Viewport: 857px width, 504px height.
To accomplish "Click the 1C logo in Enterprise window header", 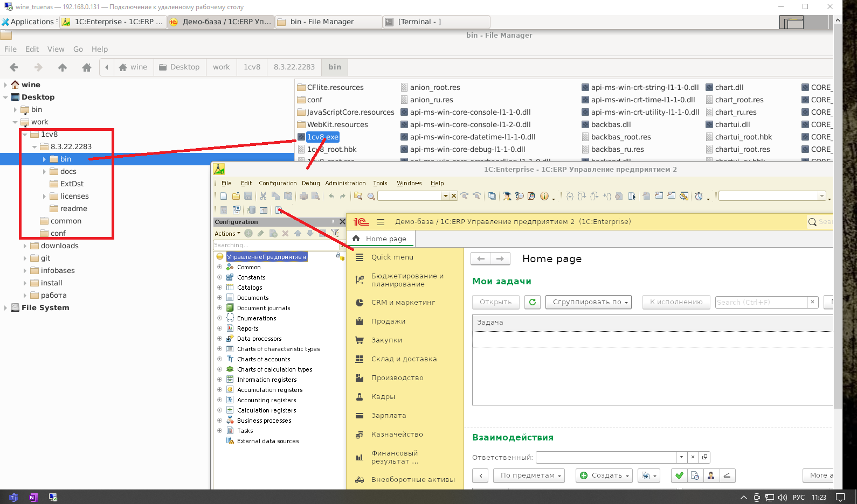I will pyautogui.click(x=361, y=222).
